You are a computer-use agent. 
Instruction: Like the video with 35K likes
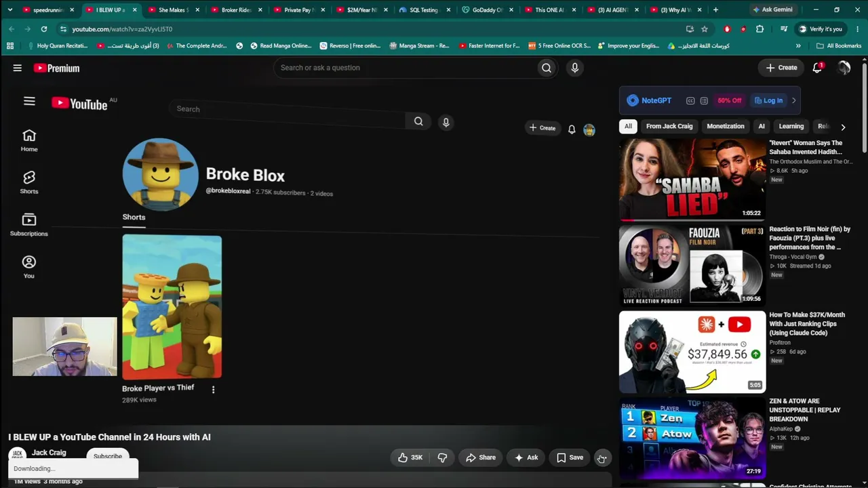(x=410, y=457)
